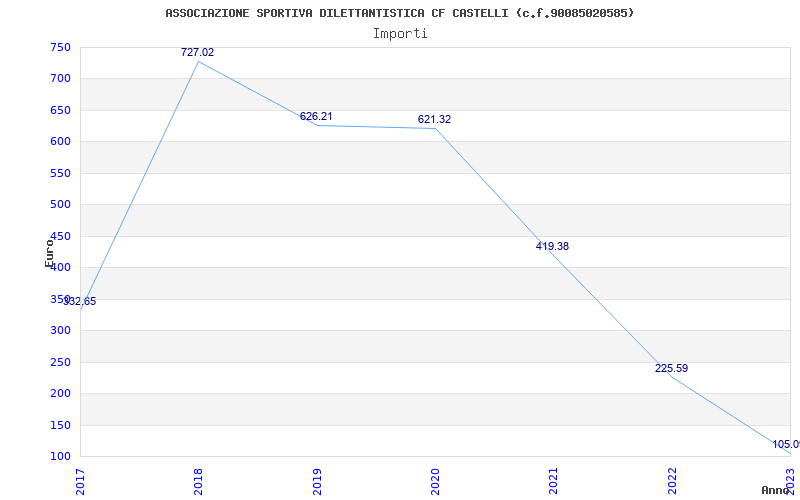Select the 727.02 data label
The width and height of the screenshot is (800, 500).
[197, 52]
